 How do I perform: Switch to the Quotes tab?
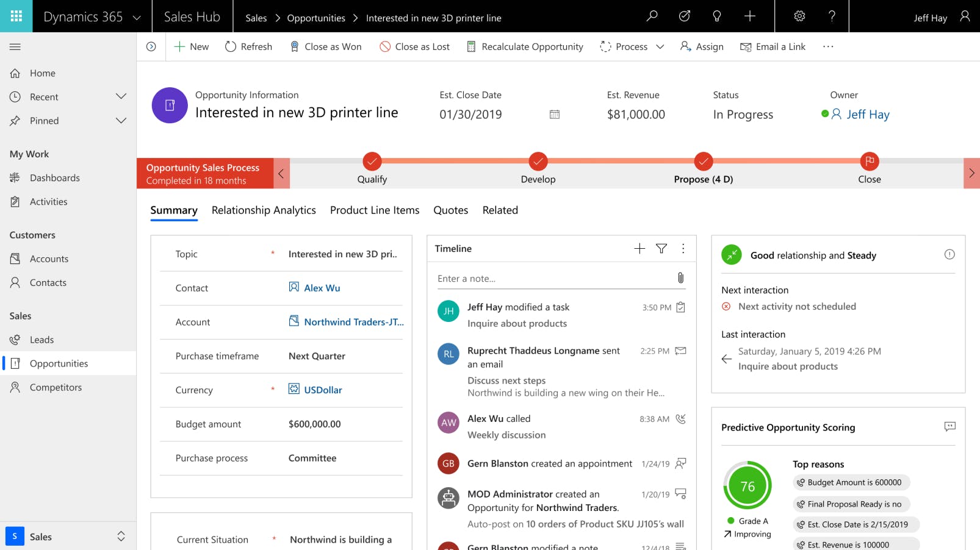(450, 210)
